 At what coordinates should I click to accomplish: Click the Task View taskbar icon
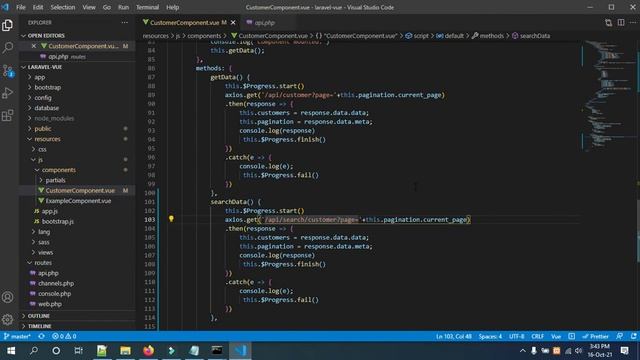78,351
